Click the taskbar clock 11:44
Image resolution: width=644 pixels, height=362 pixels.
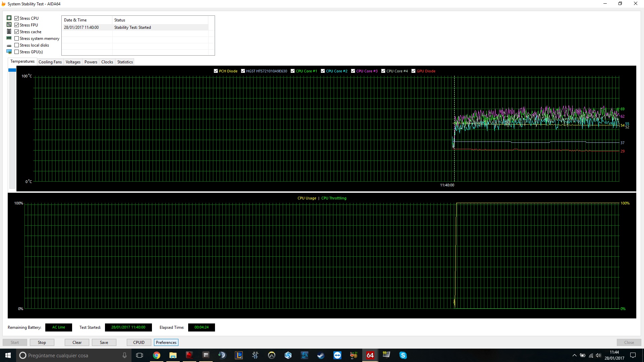(614, 355)
